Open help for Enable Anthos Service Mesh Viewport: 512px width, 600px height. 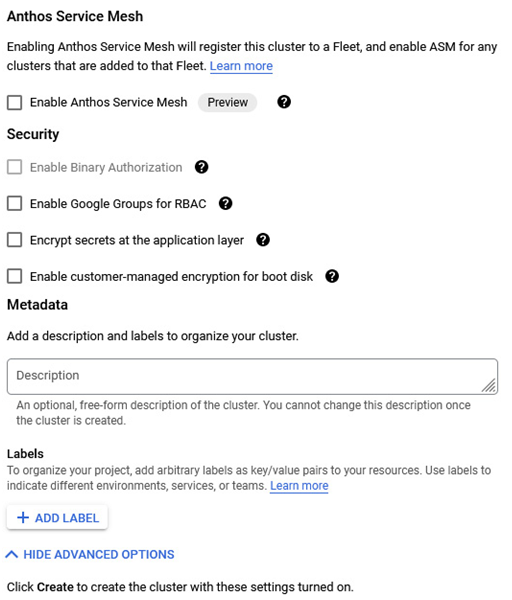pos(284,102)
